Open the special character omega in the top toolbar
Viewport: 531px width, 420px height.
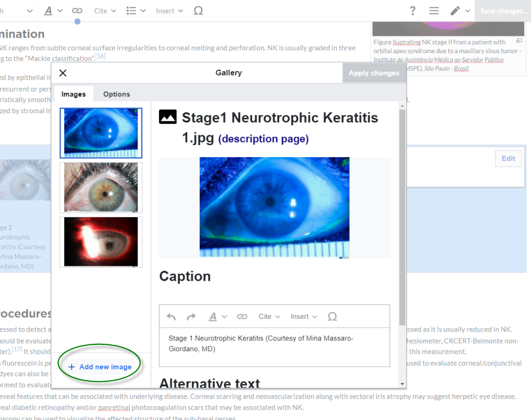[198, 11]
